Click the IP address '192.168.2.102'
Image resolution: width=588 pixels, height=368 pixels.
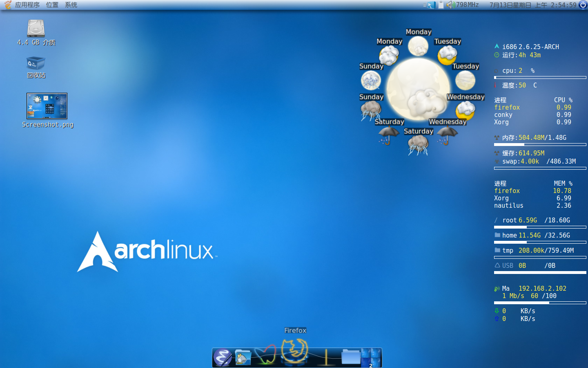[x=542, y=288]
